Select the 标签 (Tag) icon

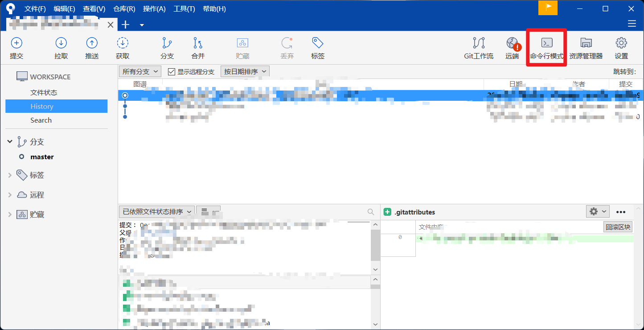tap(317, 47)
